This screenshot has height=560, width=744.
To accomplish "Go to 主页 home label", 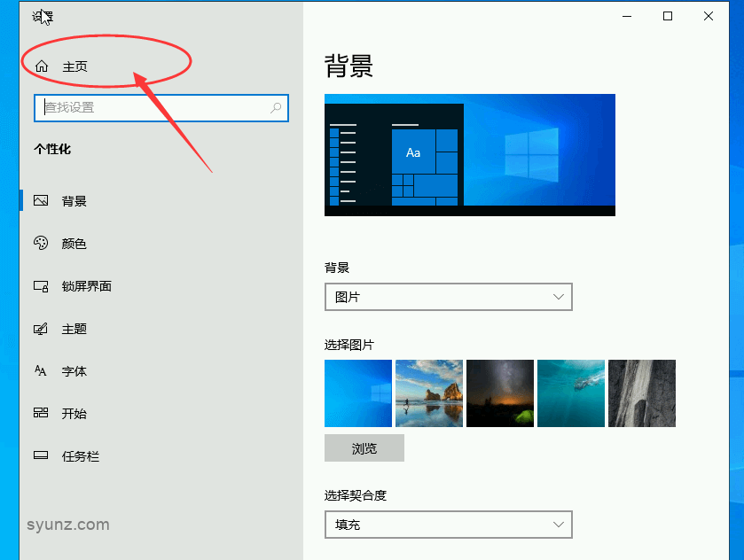I will pos(75,66).
